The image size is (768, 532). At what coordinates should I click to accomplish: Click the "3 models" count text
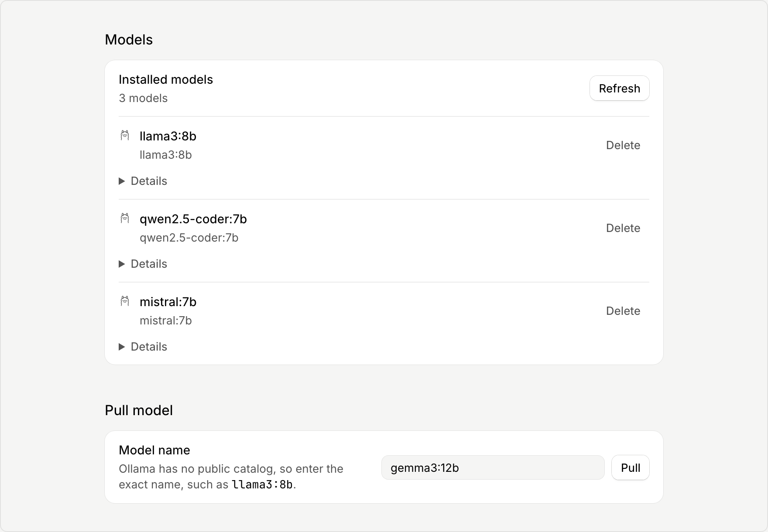[143, 98]
